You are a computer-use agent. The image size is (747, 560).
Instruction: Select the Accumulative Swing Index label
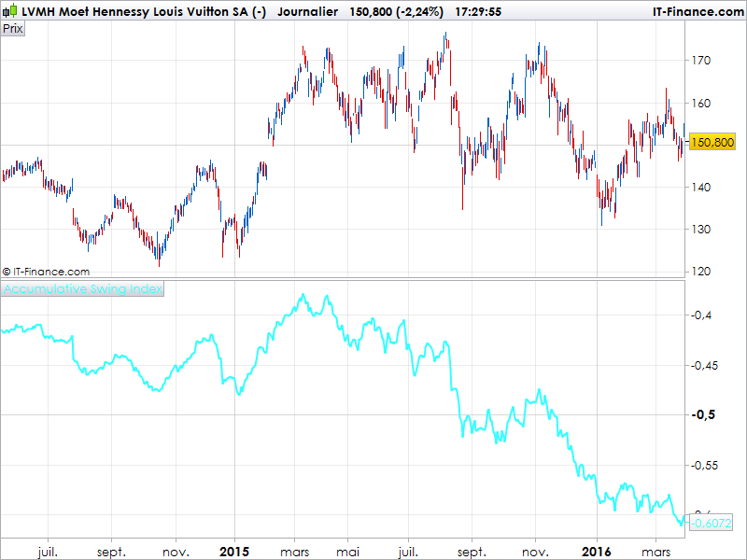pos(83,289)
